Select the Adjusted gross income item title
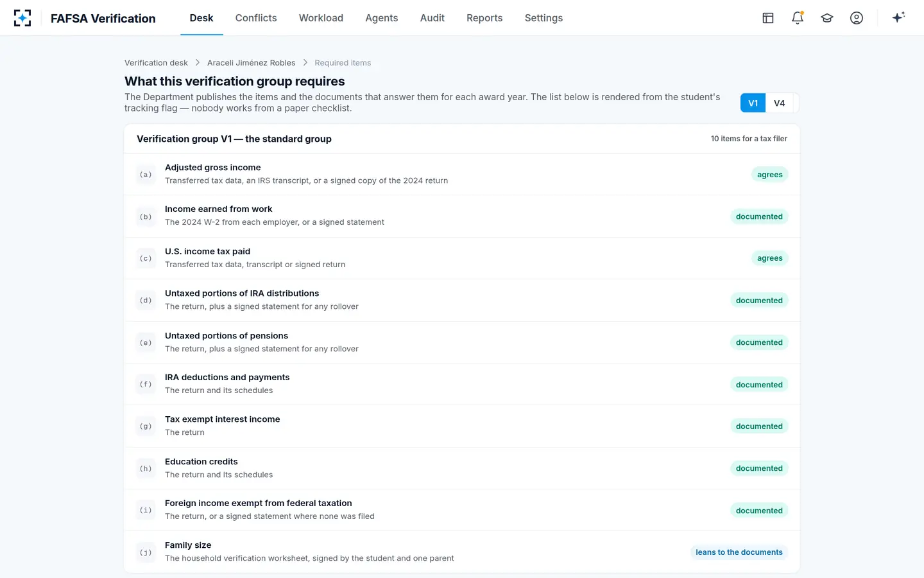This screenshot has width=924, height=578. pos(213,168)
